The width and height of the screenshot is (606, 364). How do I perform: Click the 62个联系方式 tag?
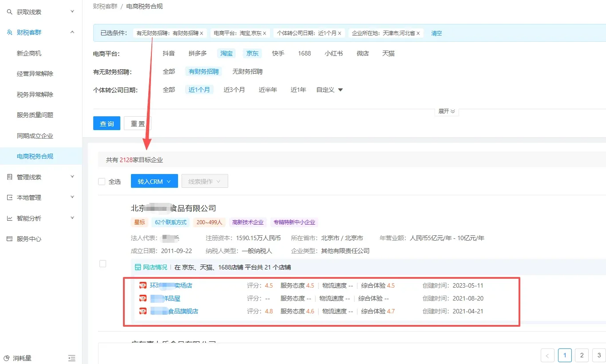tap(171, 222)
